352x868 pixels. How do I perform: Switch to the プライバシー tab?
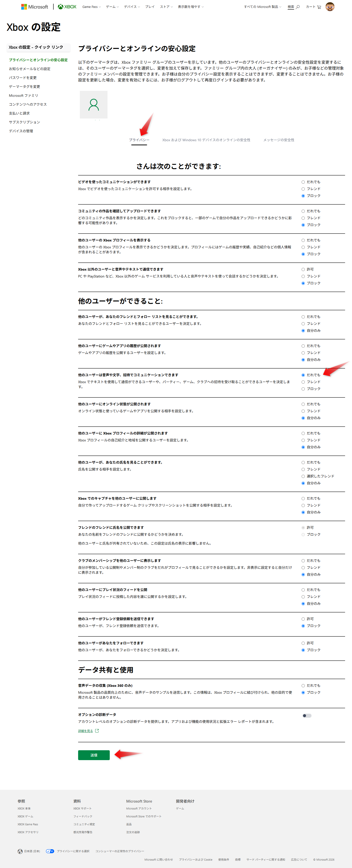(139, 140)
